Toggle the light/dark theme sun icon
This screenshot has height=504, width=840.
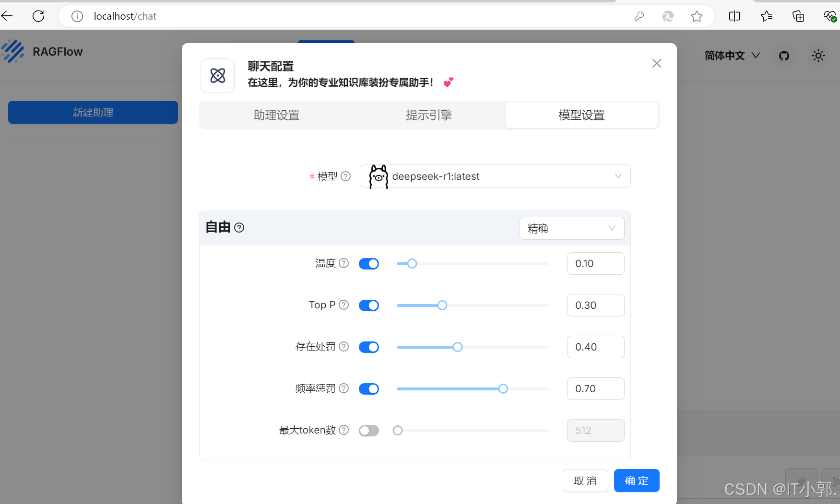pyautogui.click(x=818, y=56)
